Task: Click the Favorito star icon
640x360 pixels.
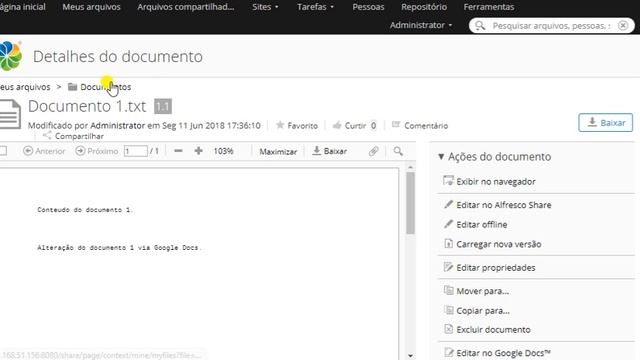Action: click(x=280, y=125)
